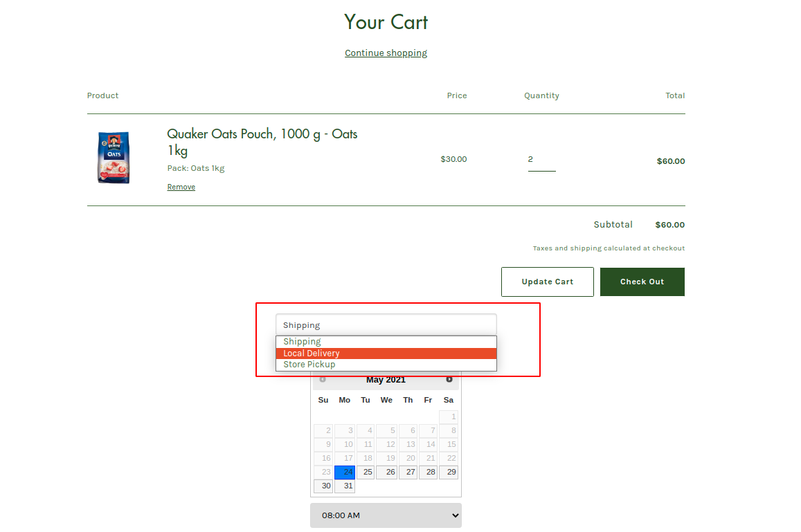Viewport: 801px width, 532px height.
Task: Select Store Pickup option
Action: click(x=386, y=365)
